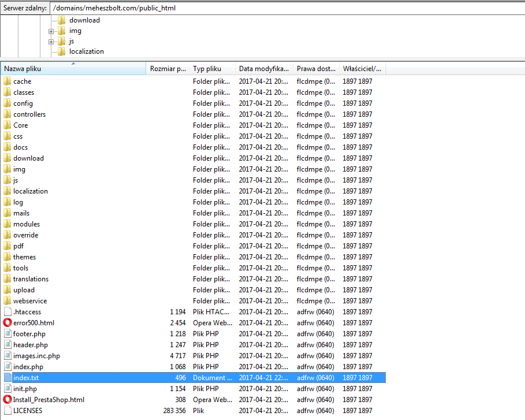Select the themes folder icon
Image resolution: width=525 pixels, height=420 pixels.
click(x=8, y=257)
